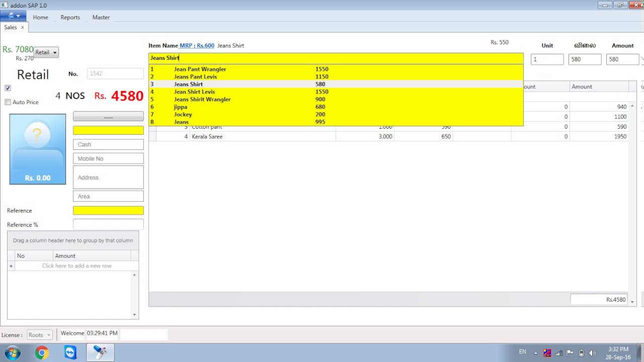Launch Google Chrome from taskbar
Viewport: 644px width, 362px height.
(x=42, y=353)
